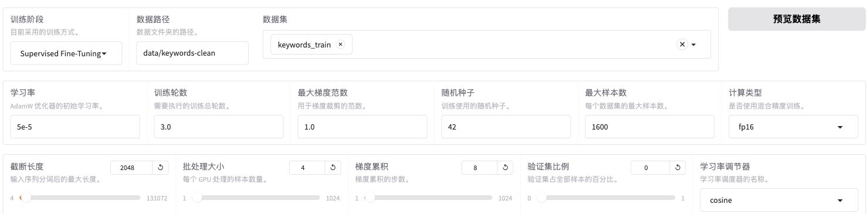The height and width of the screenshot is (214, 868).
Task: Edit the 最大梯度范数 value
Action: coord(362,126)
